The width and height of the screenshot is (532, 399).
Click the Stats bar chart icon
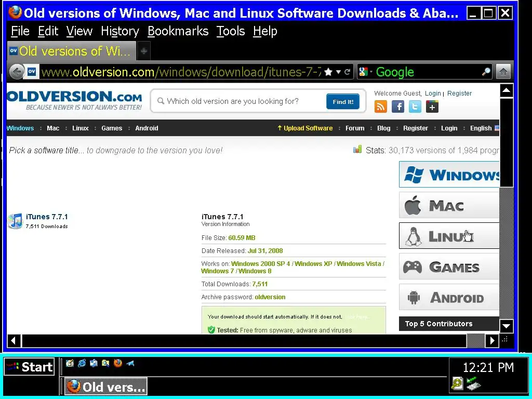pyautogui.click(x=357, y=149)
